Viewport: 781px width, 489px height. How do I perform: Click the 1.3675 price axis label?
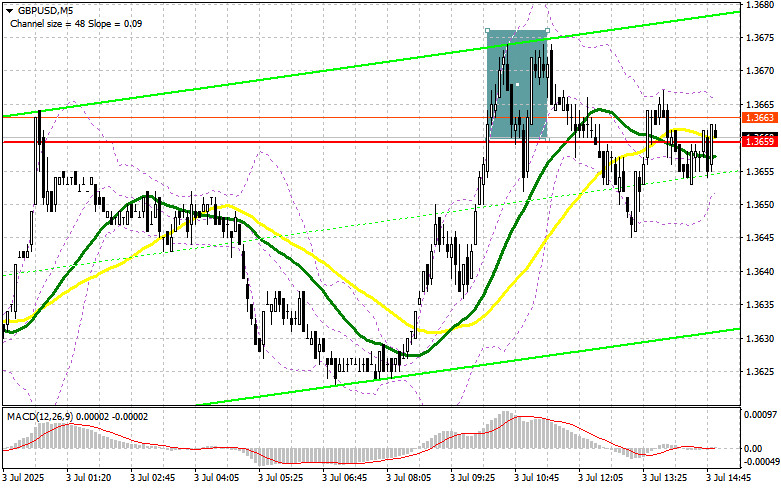point(760,38)
